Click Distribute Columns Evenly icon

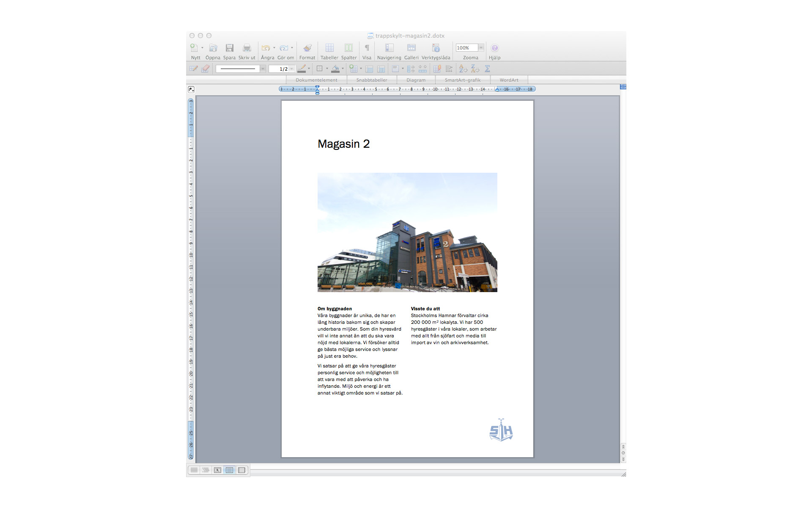pos(422,69)
